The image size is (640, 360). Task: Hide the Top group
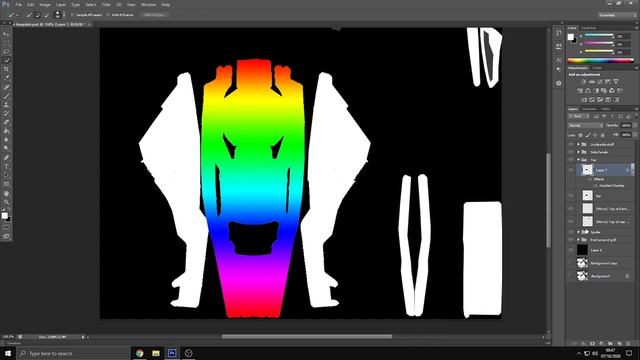pyautogui.click(x=571, y=160)
